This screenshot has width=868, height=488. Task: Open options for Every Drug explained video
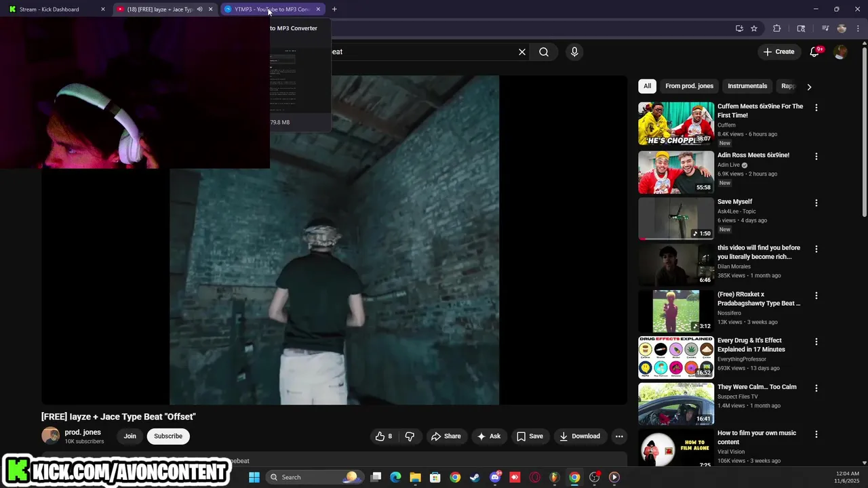tap(816, 342)
